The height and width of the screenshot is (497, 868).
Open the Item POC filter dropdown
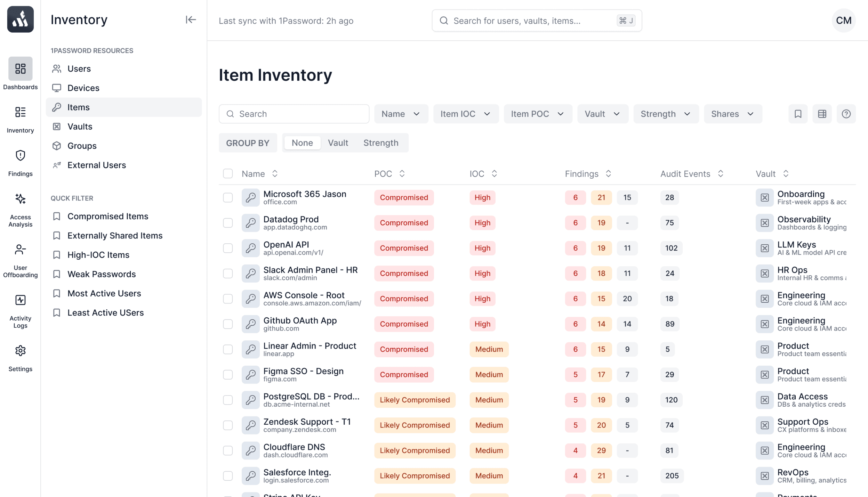pos(538,114)
